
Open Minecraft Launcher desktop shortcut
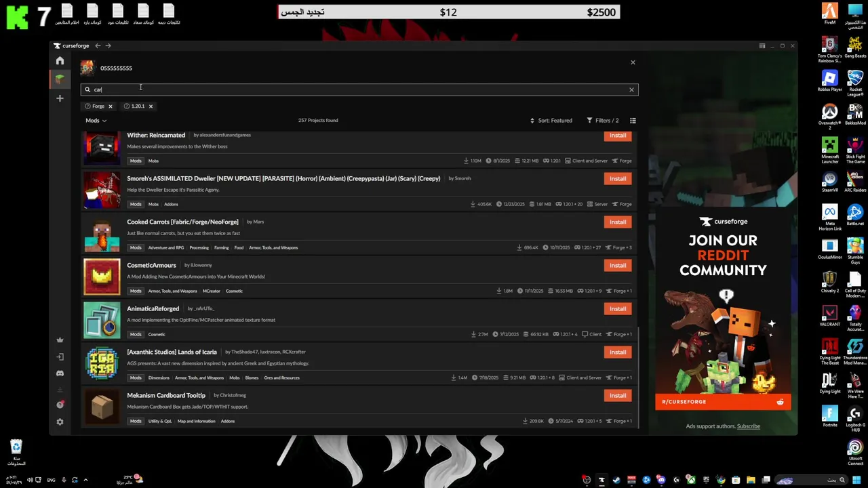830,150
